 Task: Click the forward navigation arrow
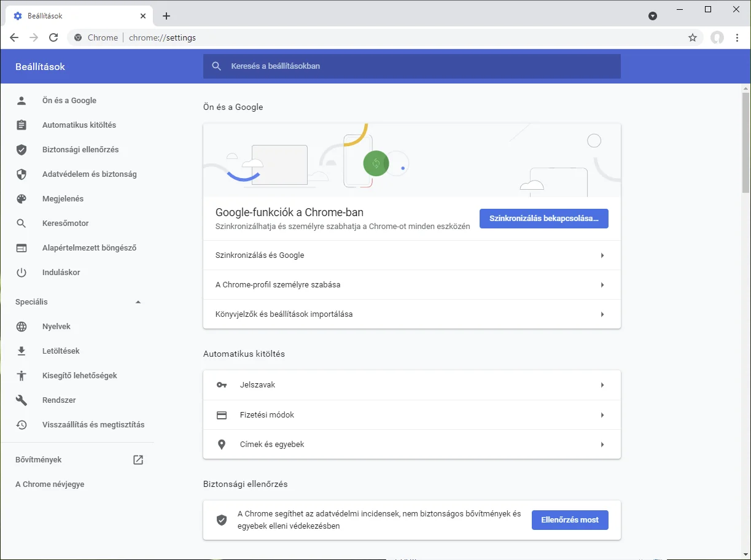point(34,37)
